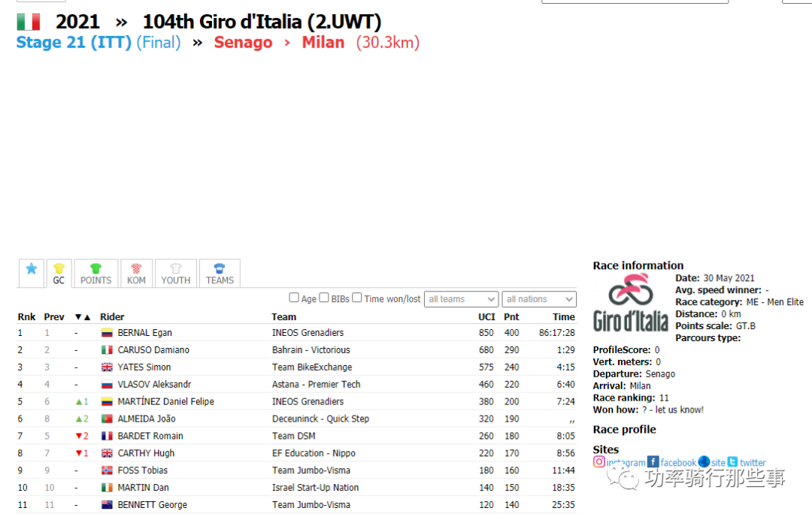The image size is (812, 514).
Task: Click the Italian flag next to CARUSO Damiano
Action: (107, 350)
